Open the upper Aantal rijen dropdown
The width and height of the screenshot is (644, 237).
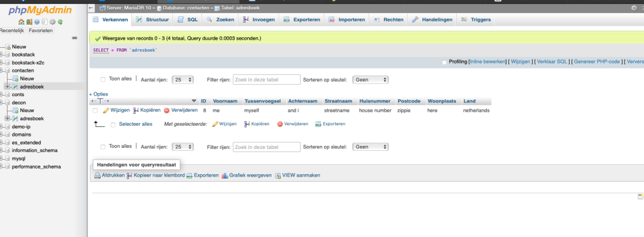183,80
